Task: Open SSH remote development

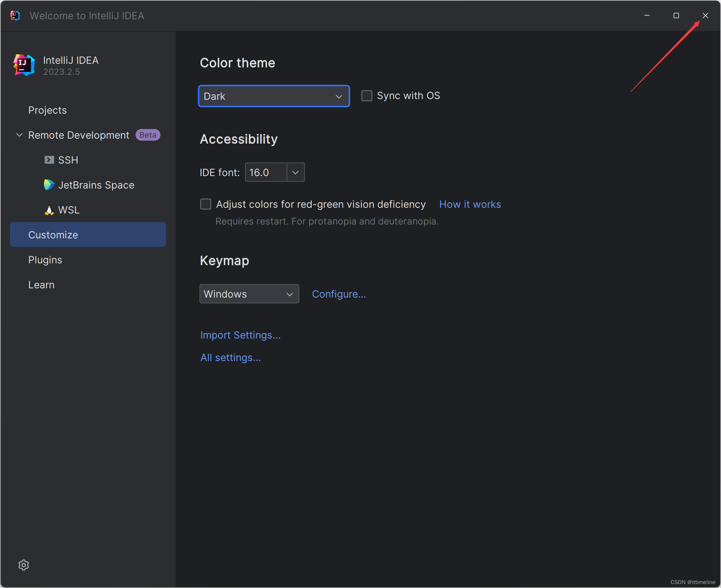Action: pyautogui.click(x=61, y=160)
